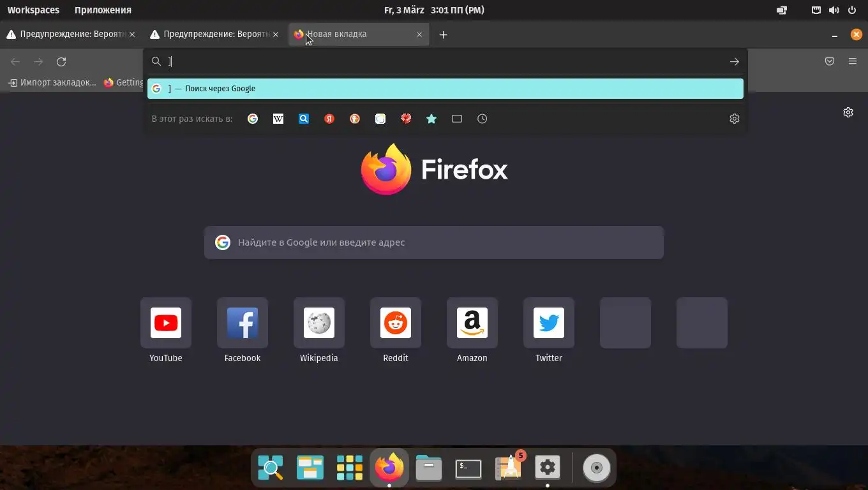Click the Firefox icon in the dock
Image resolution: width=868 pixels, height=490 pixels.
click(x=389, y=468)
